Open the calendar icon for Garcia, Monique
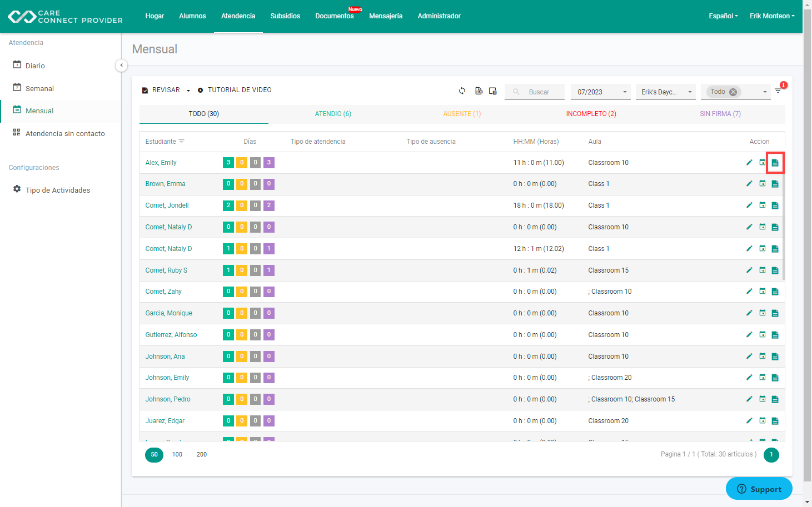Viewport: 812px width, 507px height. click(763, 313)
